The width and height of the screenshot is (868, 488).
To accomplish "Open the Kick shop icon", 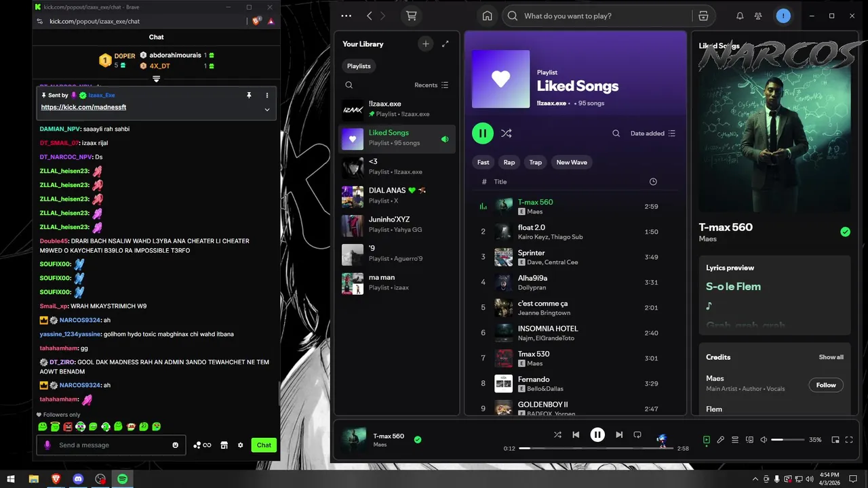I will coord(224,445).
